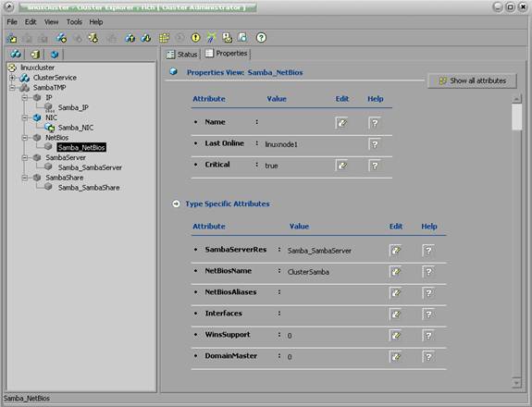
Task: Open online help with the question mark toolbar icon
Action: click(x=261, y=38)
